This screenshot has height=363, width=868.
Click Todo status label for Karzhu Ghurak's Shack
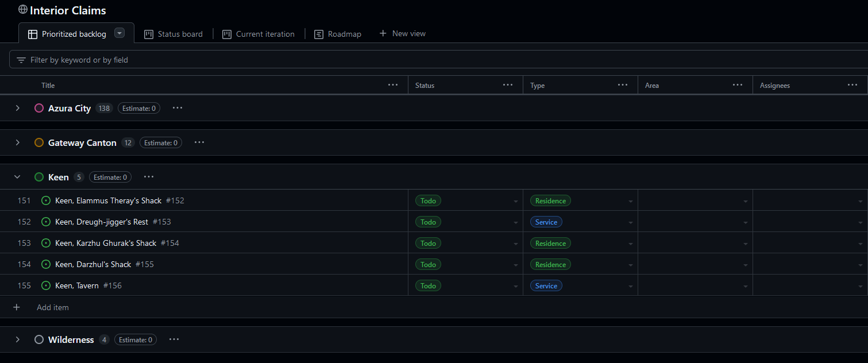[x=428, y=243]
